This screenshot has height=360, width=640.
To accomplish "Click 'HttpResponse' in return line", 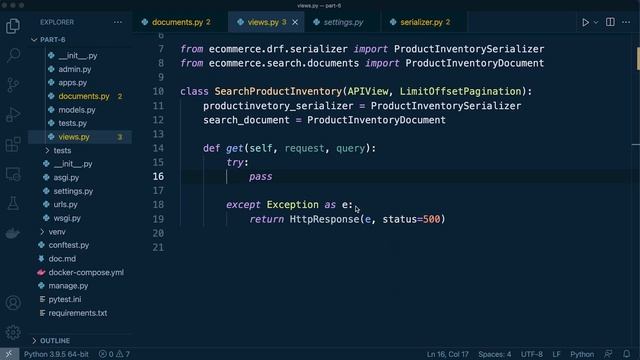I will click(324, 219).
